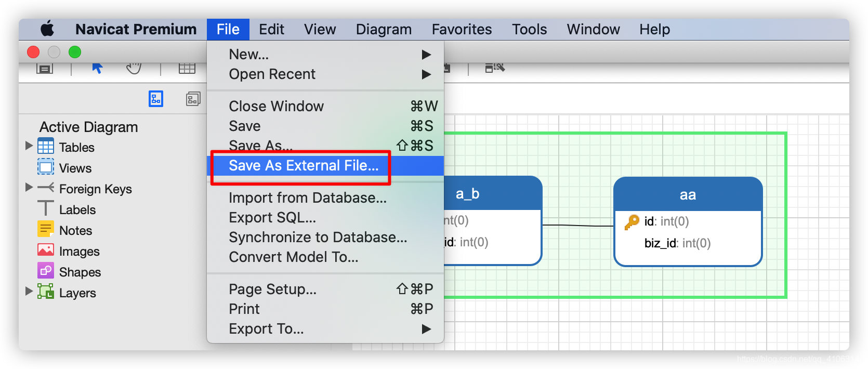Image resolution: width=868 pixels, height=369 pixels.
Task: Click the primary key icon in table aa
Action: [632, 222]
